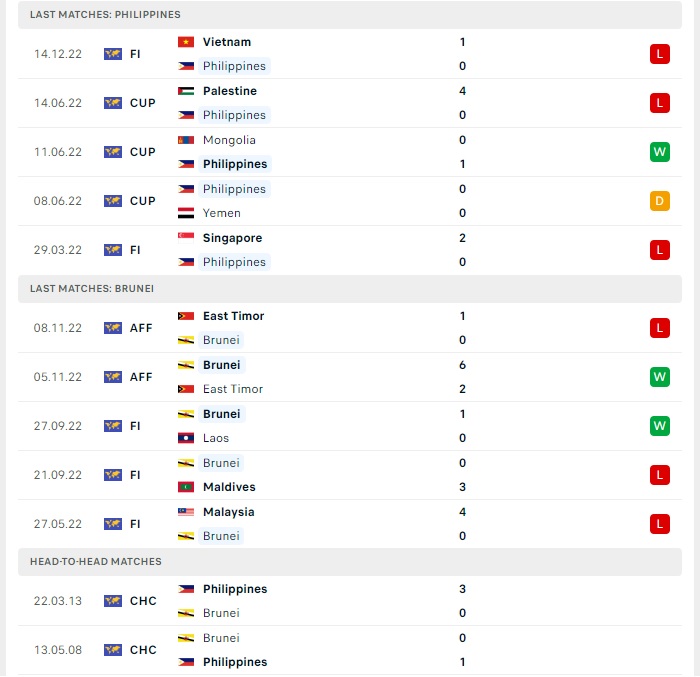The image size is (700, 677).
Task: Open the Palestine team link
Action: [230, 91]
